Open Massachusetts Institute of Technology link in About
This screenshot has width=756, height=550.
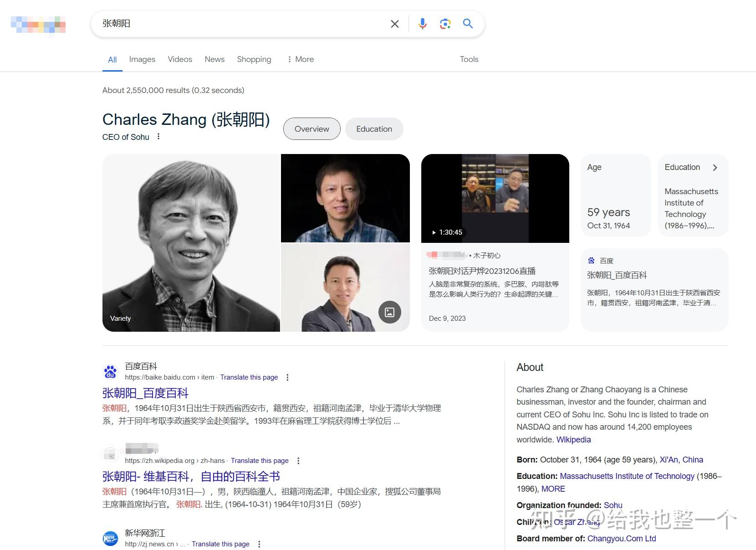click(627, 476)
